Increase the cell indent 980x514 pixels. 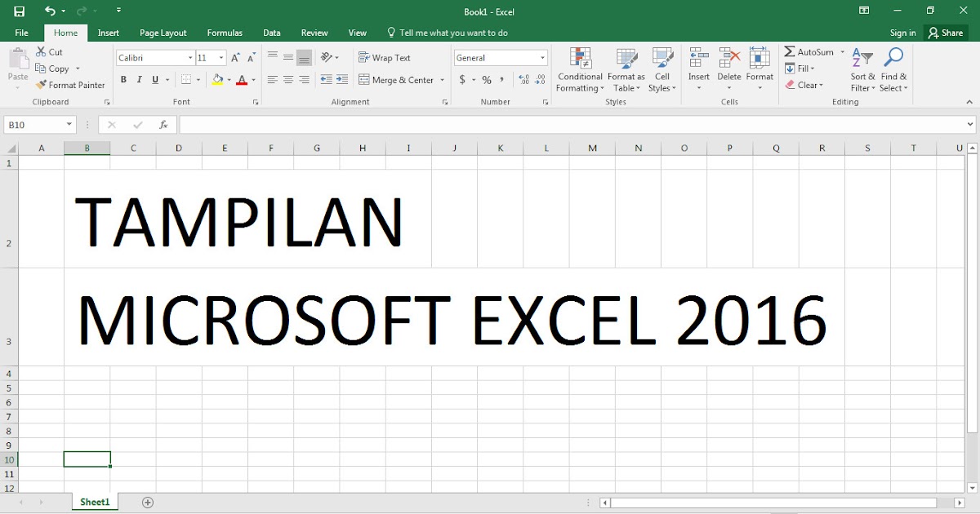pyautogui.click(x=343, y=80)
